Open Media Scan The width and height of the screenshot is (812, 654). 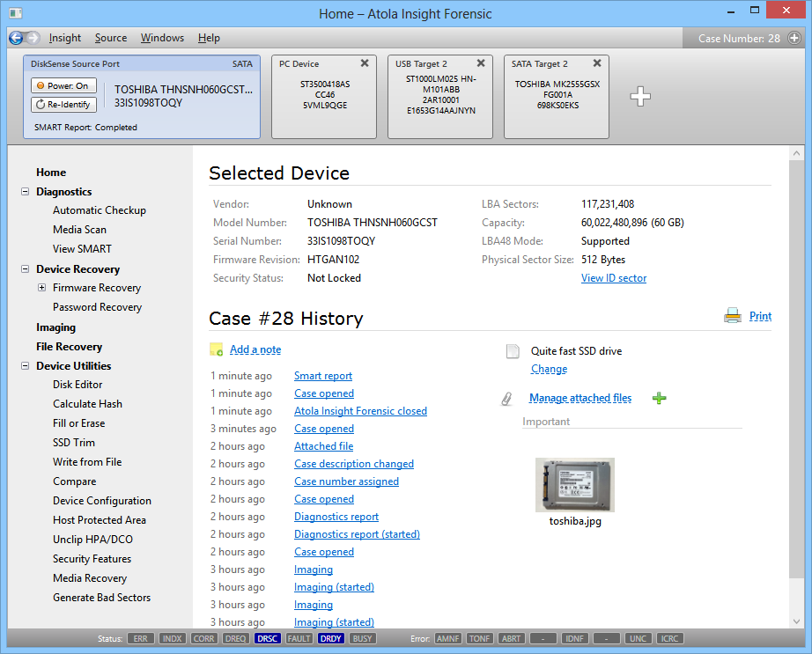(79, 229)
